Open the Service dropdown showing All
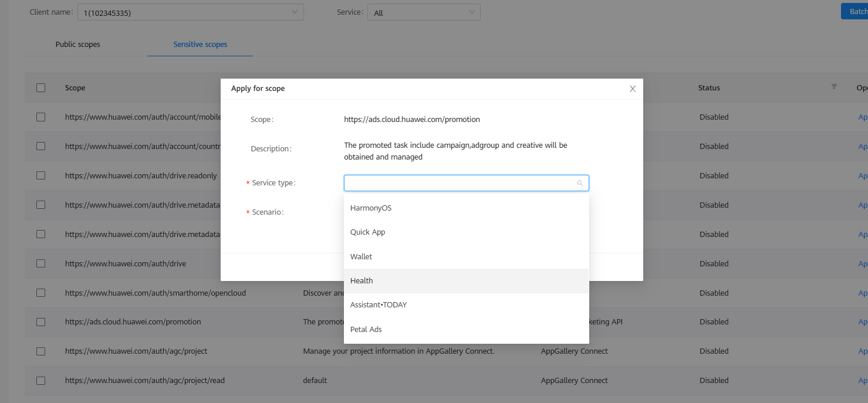The image size is (868, 403). [424, 12]
